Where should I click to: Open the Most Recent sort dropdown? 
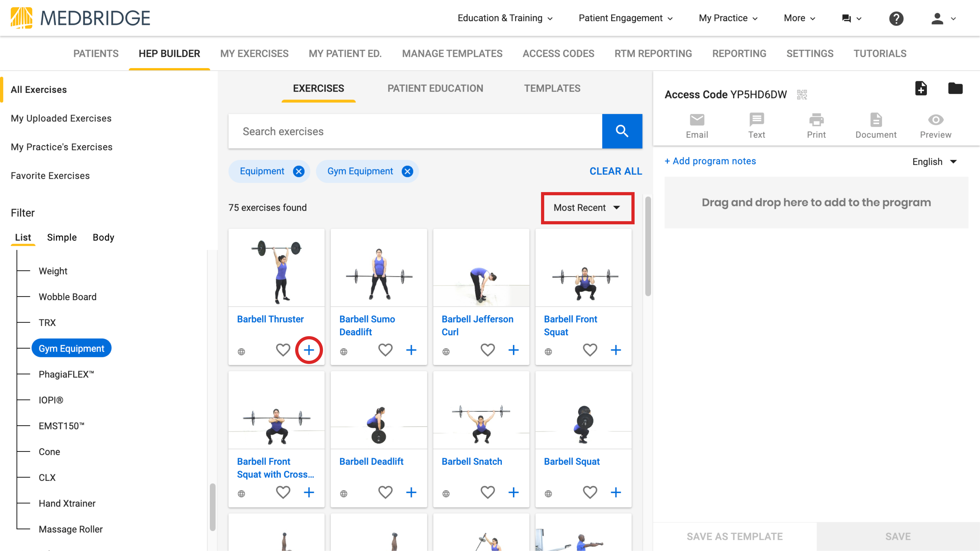(587, 208)
